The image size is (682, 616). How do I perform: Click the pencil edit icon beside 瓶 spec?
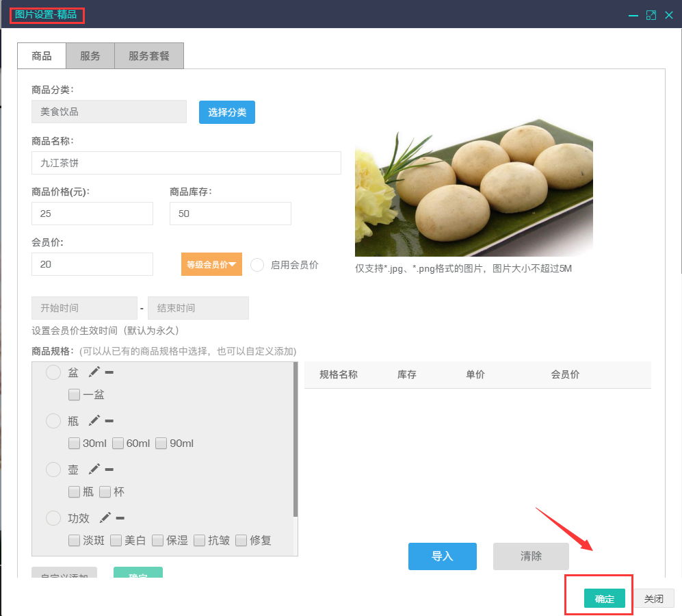[94, 420]
